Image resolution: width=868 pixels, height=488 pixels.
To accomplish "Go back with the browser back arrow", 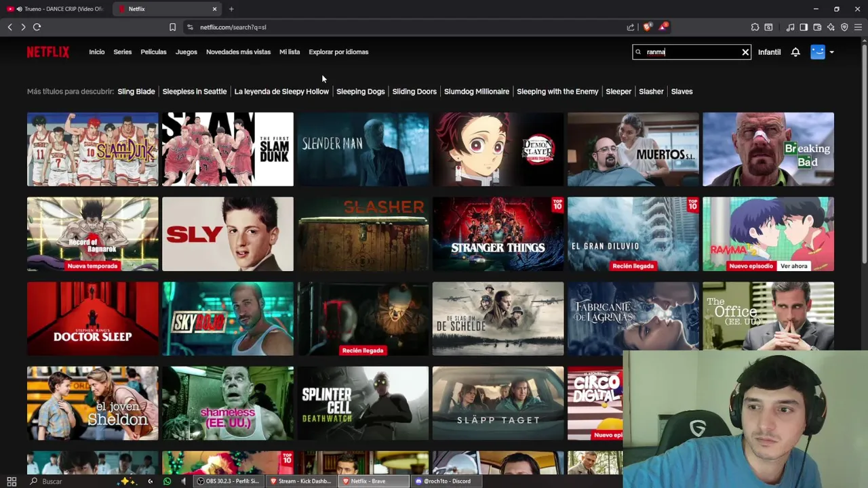I will tap(9, 27).
